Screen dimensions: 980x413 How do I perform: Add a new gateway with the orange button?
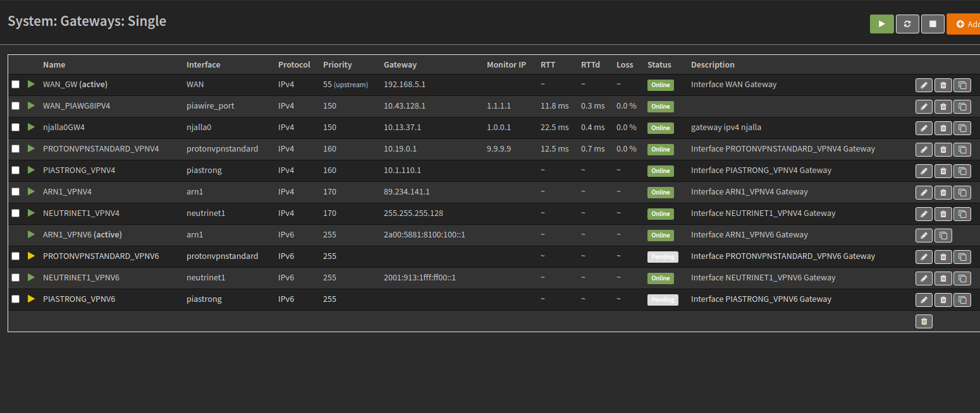(964, 24)
